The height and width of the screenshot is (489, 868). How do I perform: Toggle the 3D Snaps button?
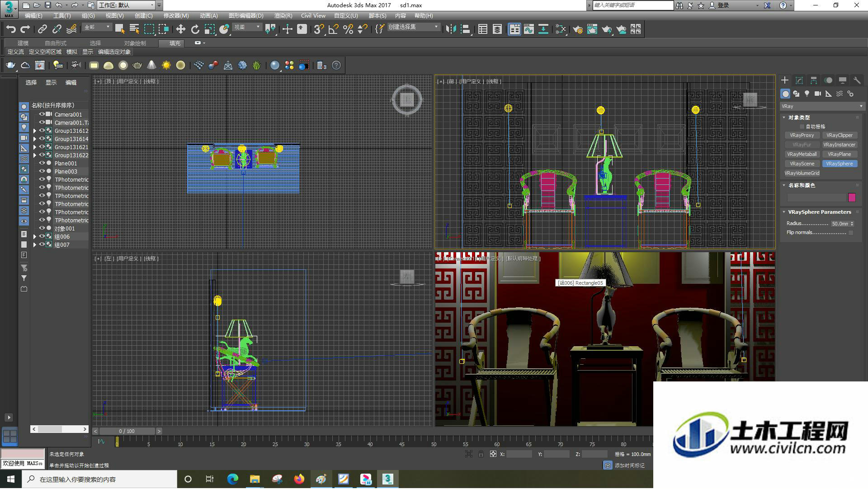pyautogui.click(x=319, y=29)
